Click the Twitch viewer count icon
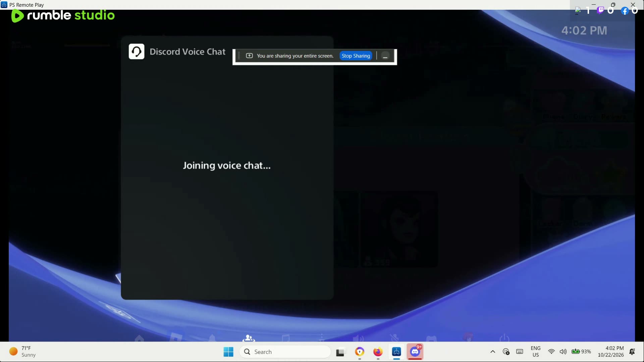644x362 pixels. [600, 10]
